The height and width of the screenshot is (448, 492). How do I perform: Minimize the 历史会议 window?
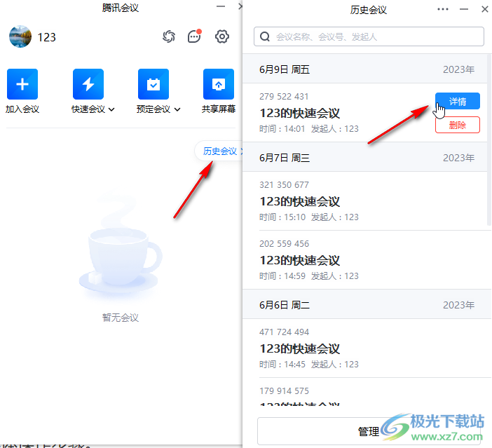pos(464,9)
